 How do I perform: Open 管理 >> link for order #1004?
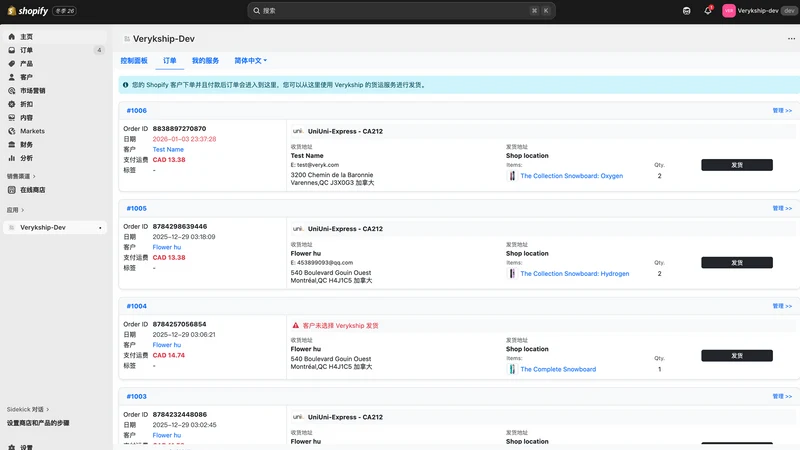[782, 306]
